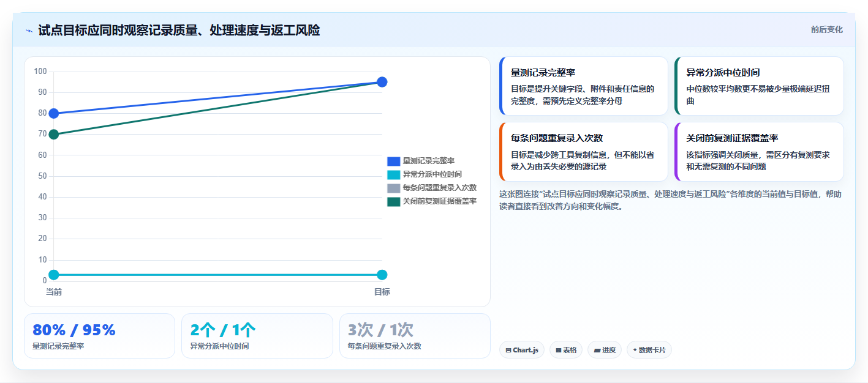The width and height of the screenshot is (868, 383).
Task: Click the 50 y-axis tick label
Action: click(42, 176)
